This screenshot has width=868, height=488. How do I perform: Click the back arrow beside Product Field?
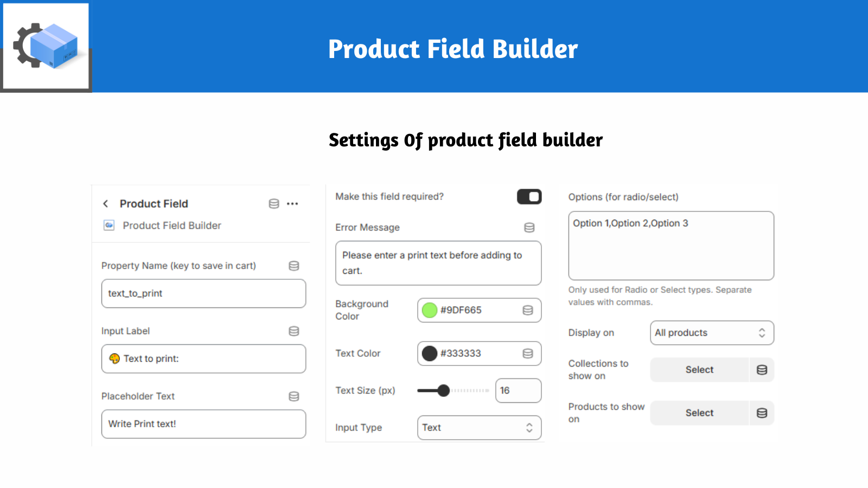106,204
